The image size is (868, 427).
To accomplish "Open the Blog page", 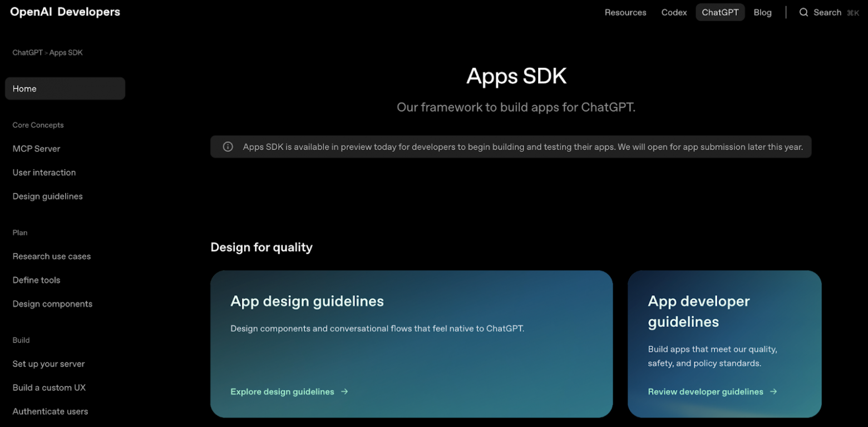I will [x=762, y=12].
